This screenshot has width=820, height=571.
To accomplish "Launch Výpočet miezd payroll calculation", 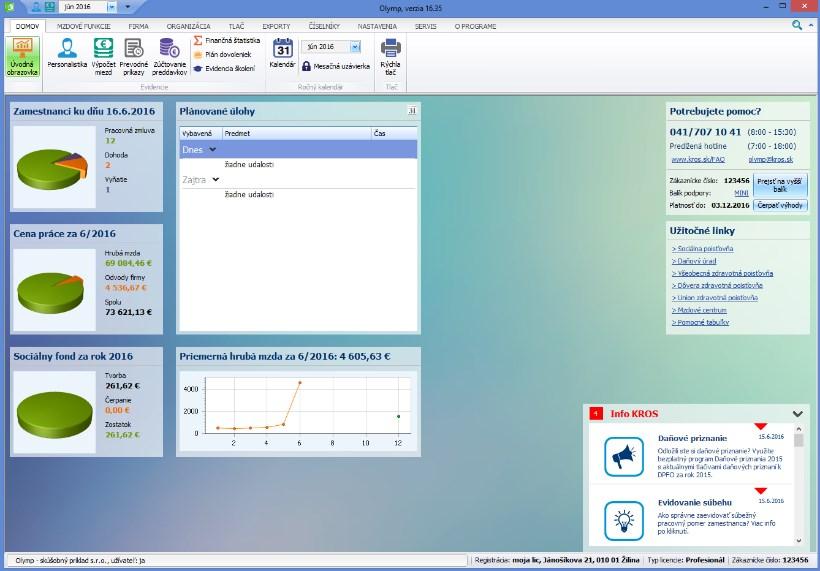I will 104,56.
